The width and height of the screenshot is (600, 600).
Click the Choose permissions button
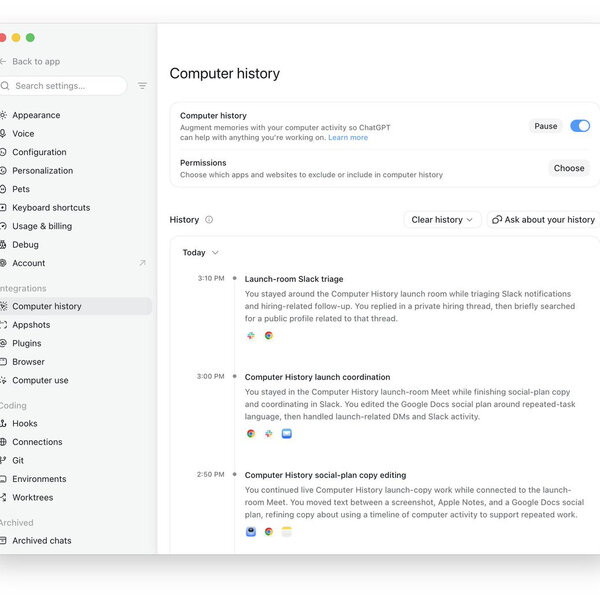click(x=569, y=168)
